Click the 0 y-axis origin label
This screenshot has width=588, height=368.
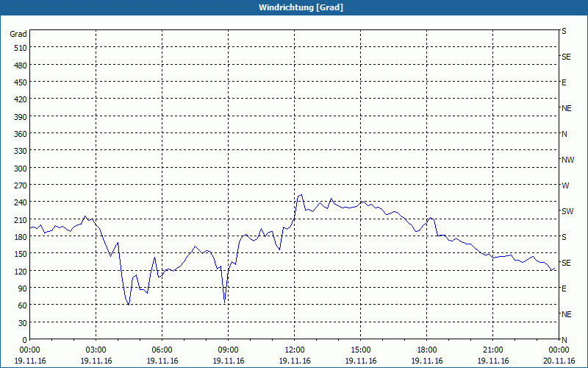25,340
